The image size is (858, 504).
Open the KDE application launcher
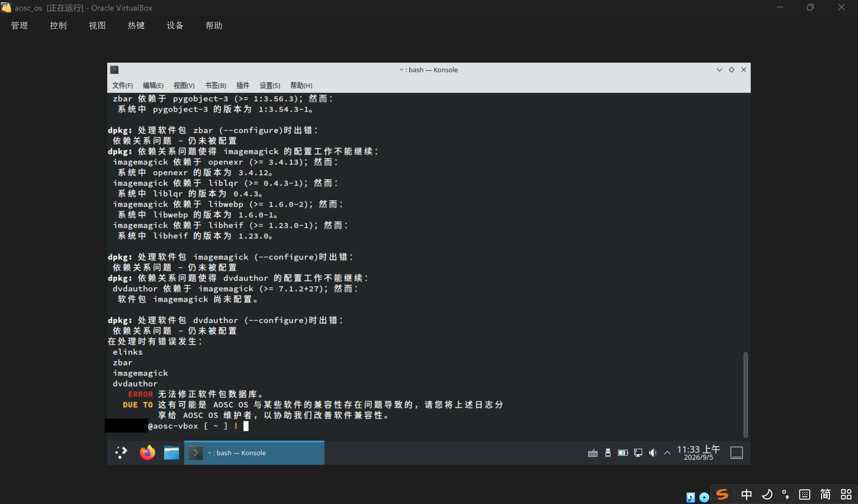(121, 453)
